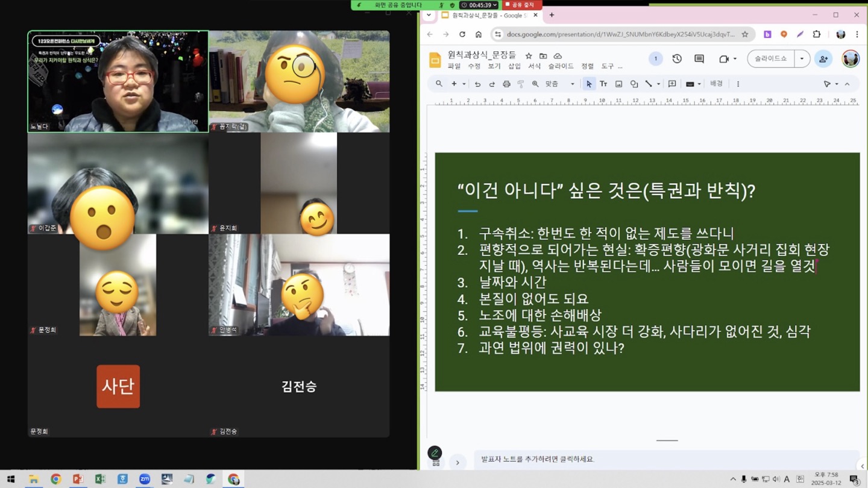Star the 원칙과상식_문장들 presentation
Screen dimensions: 868x488
point(529,55)
